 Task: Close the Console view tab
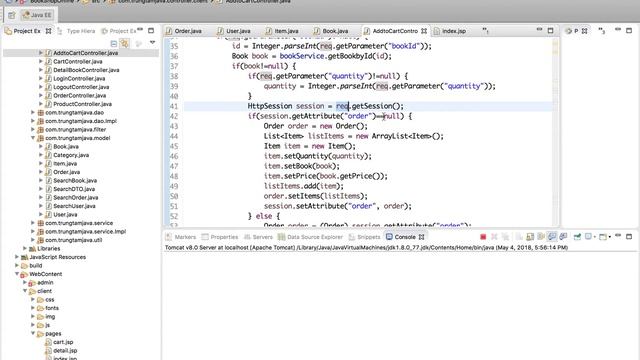pos(422,237)
